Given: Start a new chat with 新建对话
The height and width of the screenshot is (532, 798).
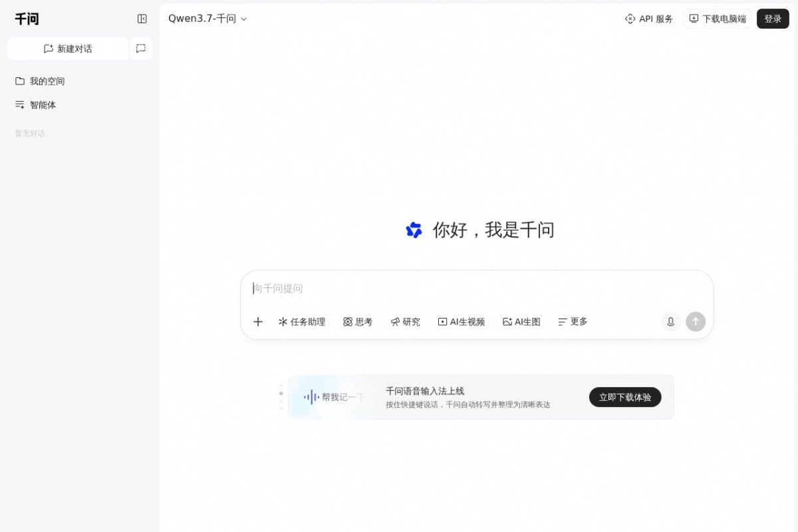Looking at the screenshot, I should pyautogui.click(x=68, y=49).
